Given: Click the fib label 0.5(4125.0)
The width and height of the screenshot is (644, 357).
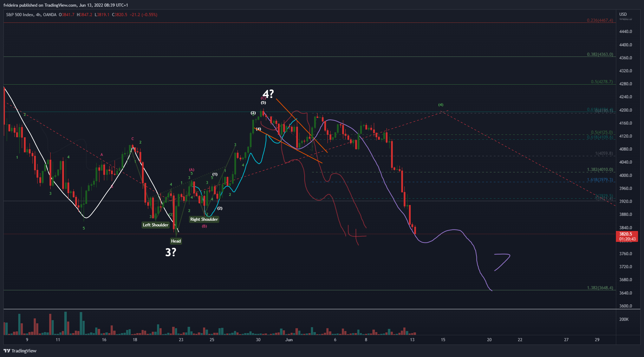Looking at the screenshot, I should [601, 132].
